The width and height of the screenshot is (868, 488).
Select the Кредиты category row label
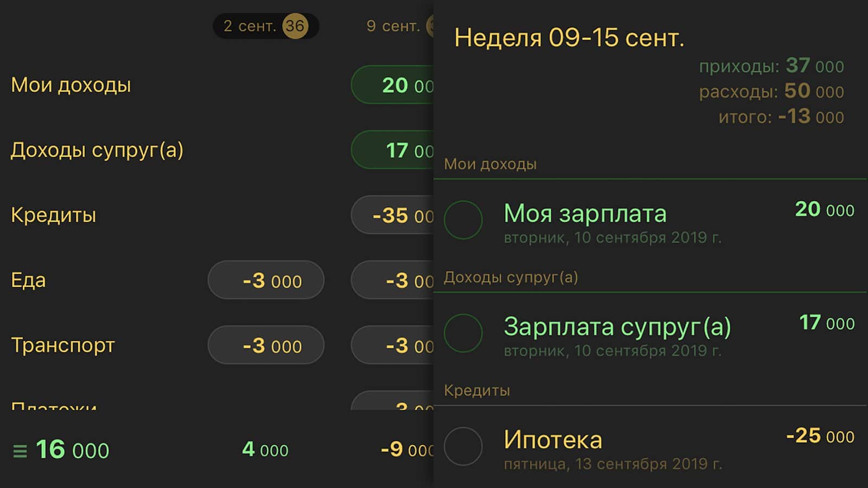click(54, 215)
